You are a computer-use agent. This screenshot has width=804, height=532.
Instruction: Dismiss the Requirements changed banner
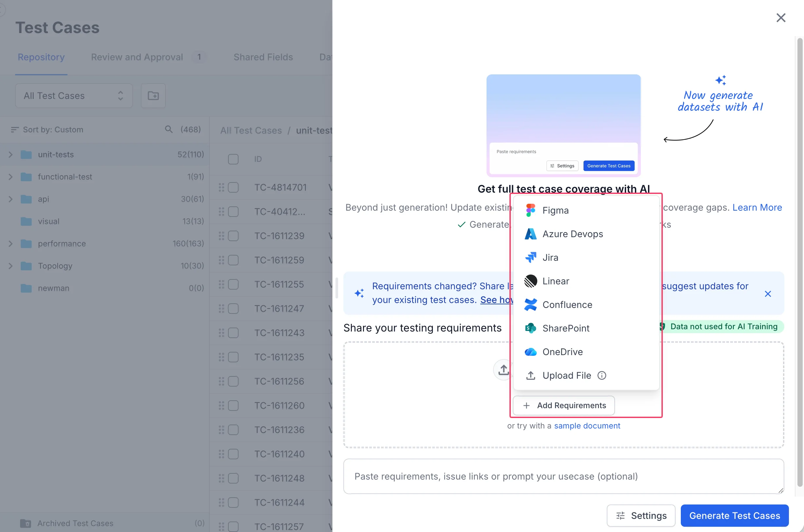[768, 294]
